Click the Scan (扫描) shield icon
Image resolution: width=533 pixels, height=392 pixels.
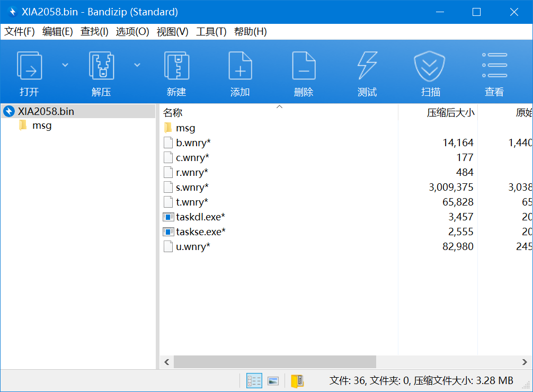pyautogui.click(x=430, y=66)
